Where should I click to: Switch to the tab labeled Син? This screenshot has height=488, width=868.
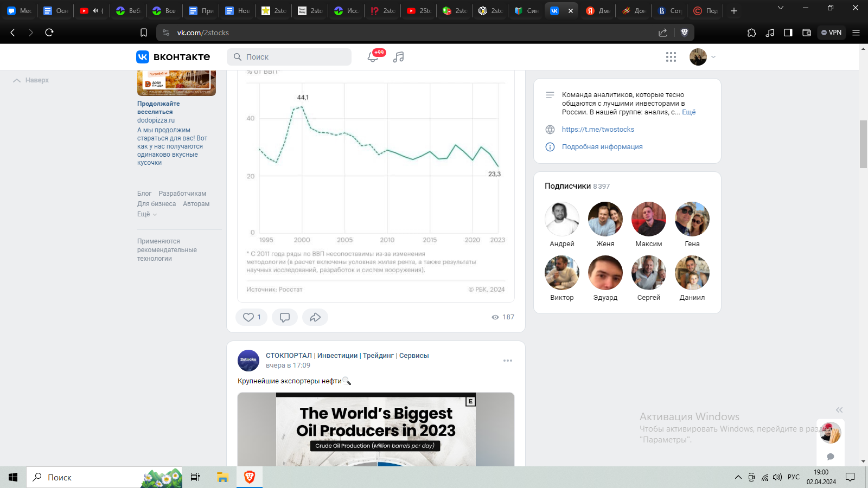tap(526, 11)
